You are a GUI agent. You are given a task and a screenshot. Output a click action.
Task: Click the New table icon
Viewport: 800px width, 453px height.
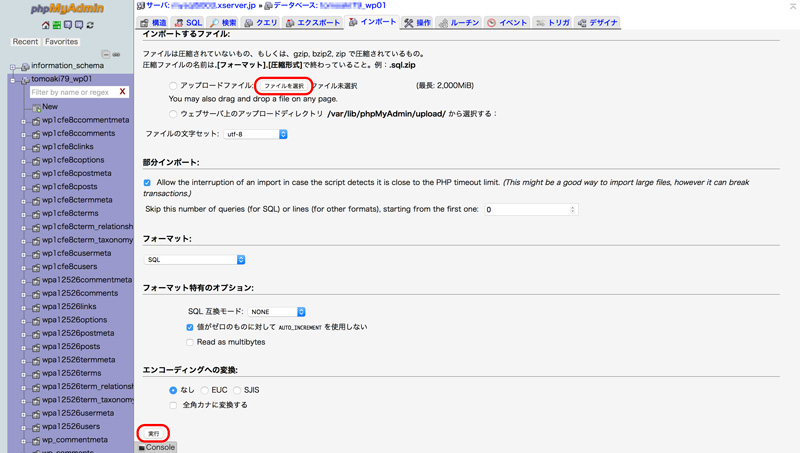(x=36, y=107)
